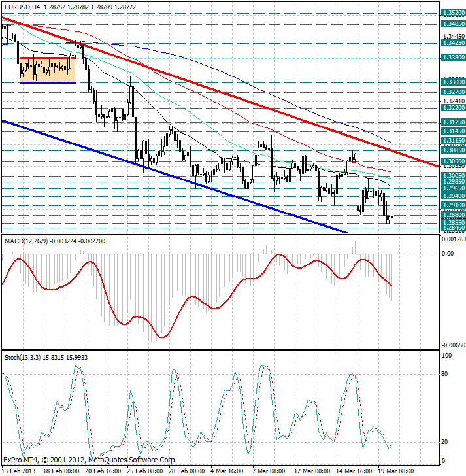Select the 1.29100 price level label
466x476 pixels.
tap(453, 205)
